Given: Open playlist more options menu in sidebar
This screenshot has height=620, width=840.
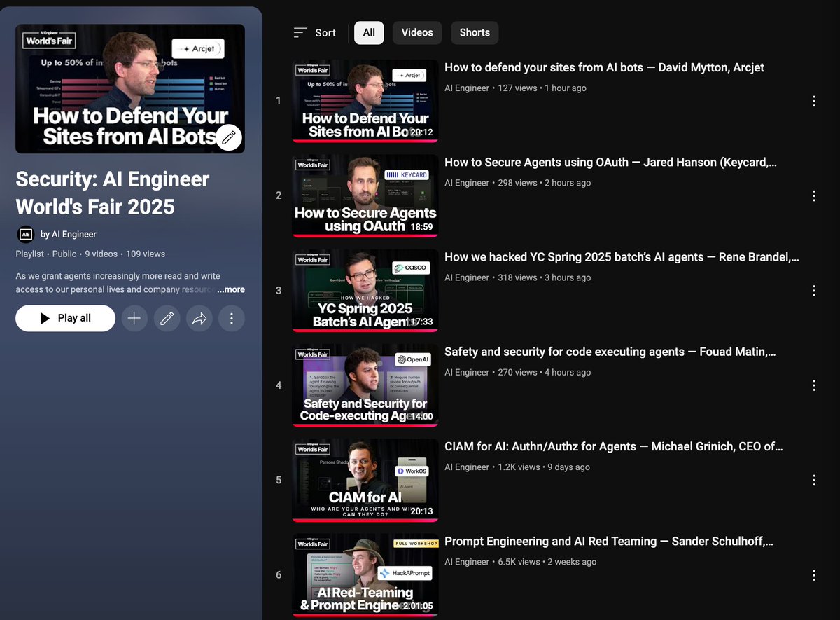Looking at the screenshot, I should 232,318.
